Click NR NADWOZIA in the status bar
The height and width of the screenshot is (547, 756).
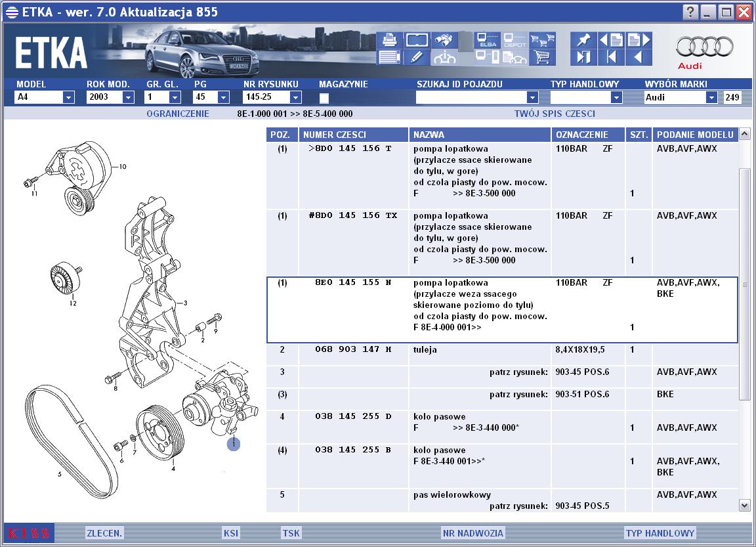[x=473, y=533]
